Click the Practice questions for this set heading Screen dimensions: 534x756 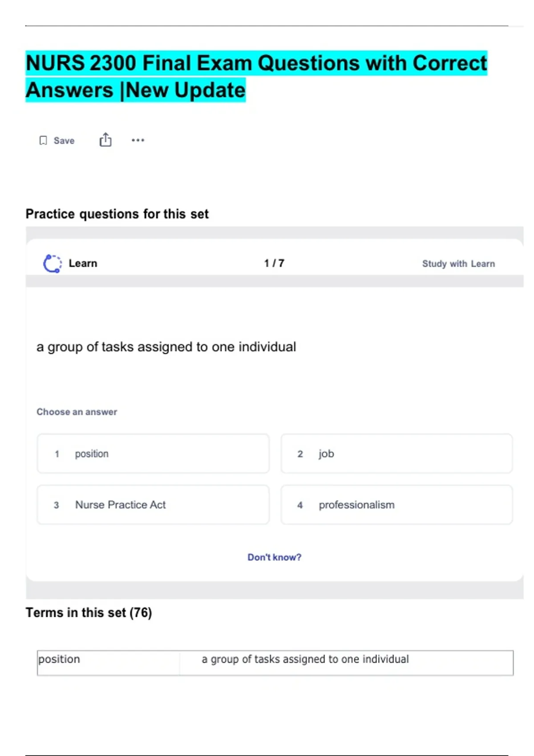[x=117, y=214]
